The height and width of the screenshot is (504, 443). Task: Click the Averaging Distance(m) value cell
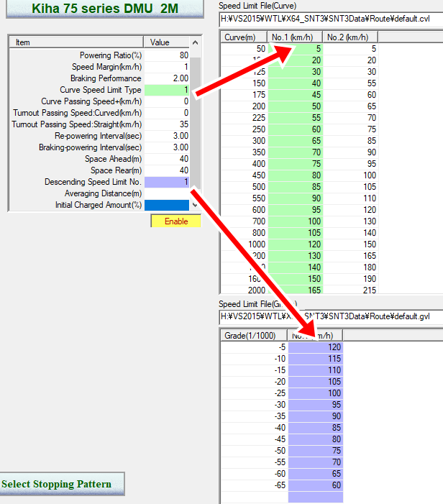[167, 193]
